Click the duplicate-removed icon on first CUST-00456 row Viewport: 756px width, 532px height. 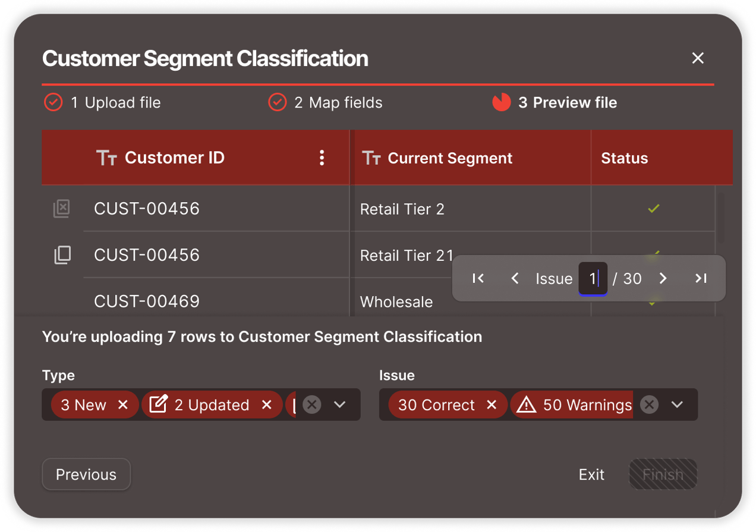62,209
